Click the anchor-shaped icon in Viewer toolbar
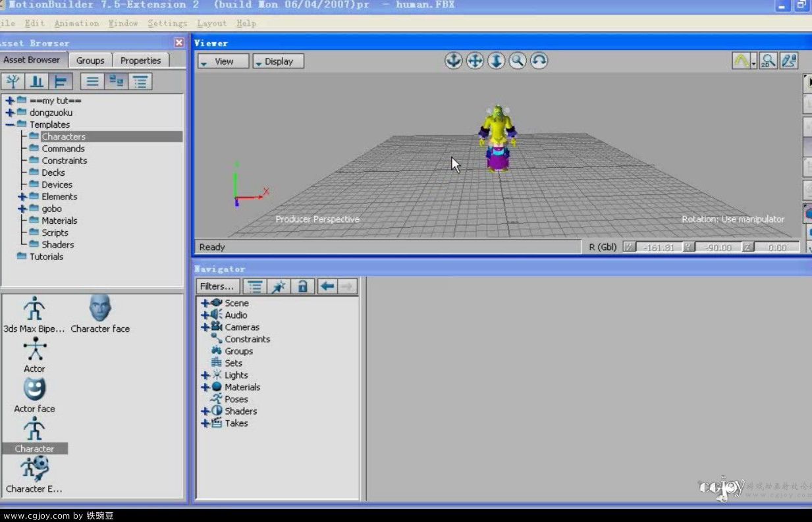 (x=453, y=61)
